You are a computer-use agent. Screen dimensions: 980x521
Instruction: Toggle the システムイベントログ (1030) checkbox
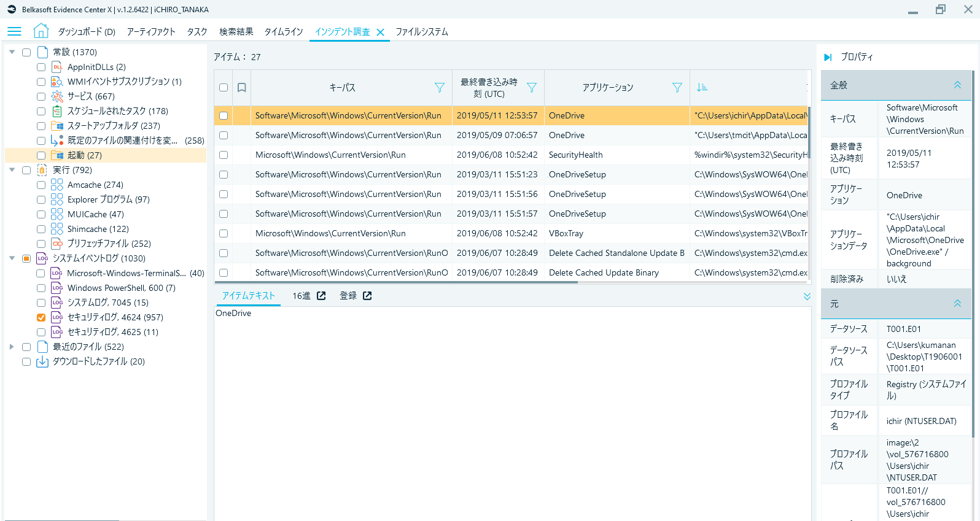point(26,258)
